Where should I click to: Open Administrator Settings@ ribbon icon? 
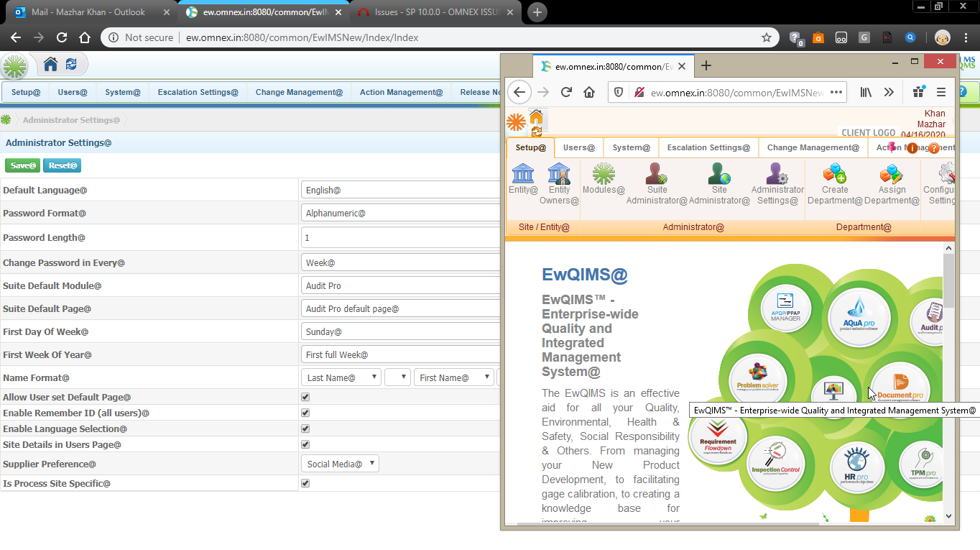777,184
